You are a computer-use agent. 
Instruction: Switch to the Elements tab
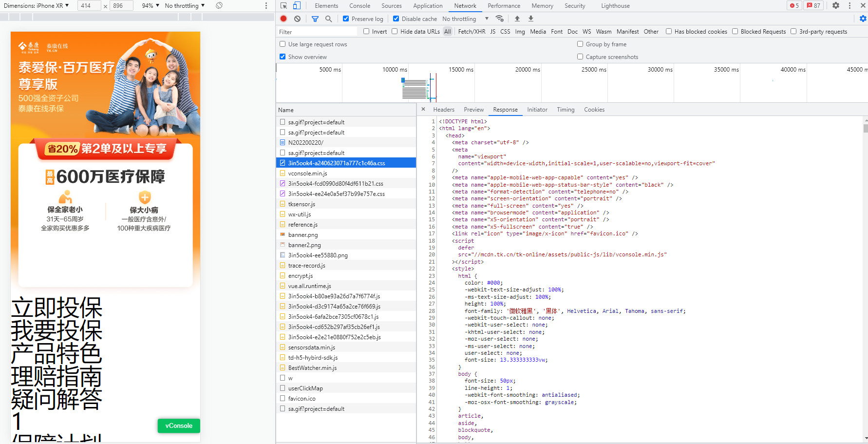(x=326, y=6)
